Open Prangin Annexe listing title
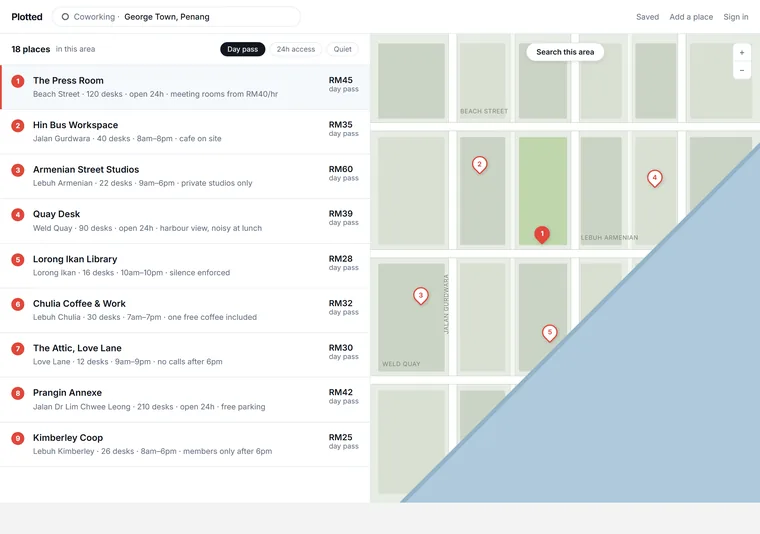This screenshot has width=760, height=534. pos(67,393)
